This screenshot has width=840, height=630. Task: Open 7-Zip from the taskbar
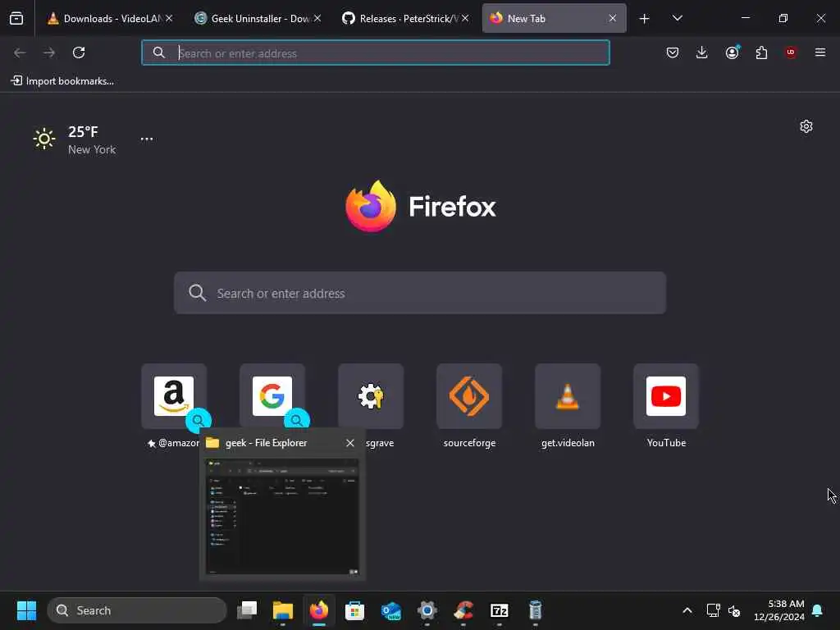(500, 610)
